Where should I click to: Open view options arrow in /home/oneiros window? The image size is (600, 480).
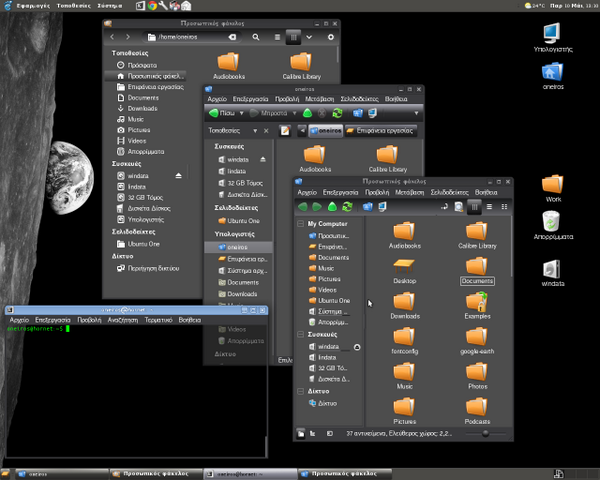coord(309,37)
